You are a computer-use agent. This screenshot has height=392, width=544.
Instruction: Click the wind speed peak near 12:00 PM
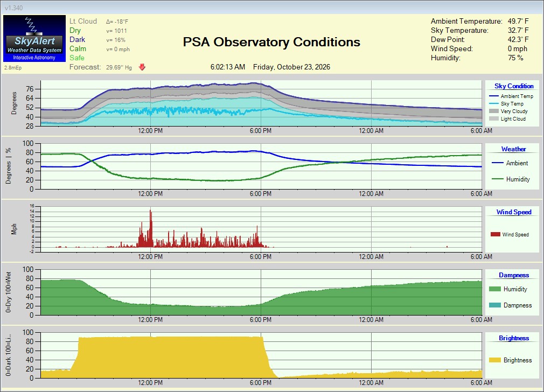click(x=151, y=211)
